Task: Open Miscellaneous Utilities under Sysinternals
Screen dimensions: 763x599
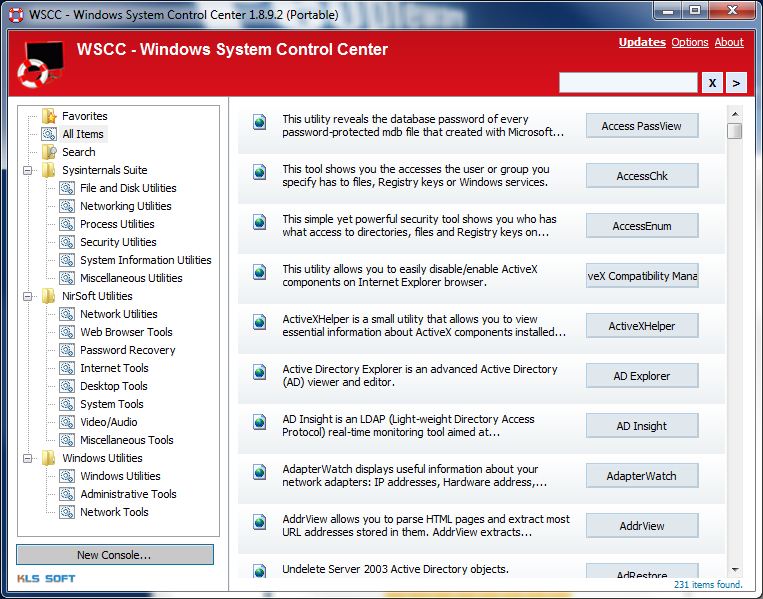Action: click(131, 278)
